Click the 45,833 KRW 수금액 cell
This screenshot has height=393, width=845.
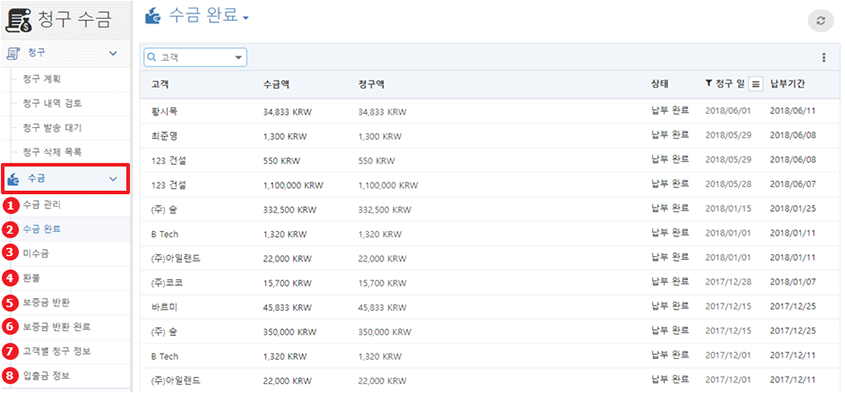(x=287, y=307)
